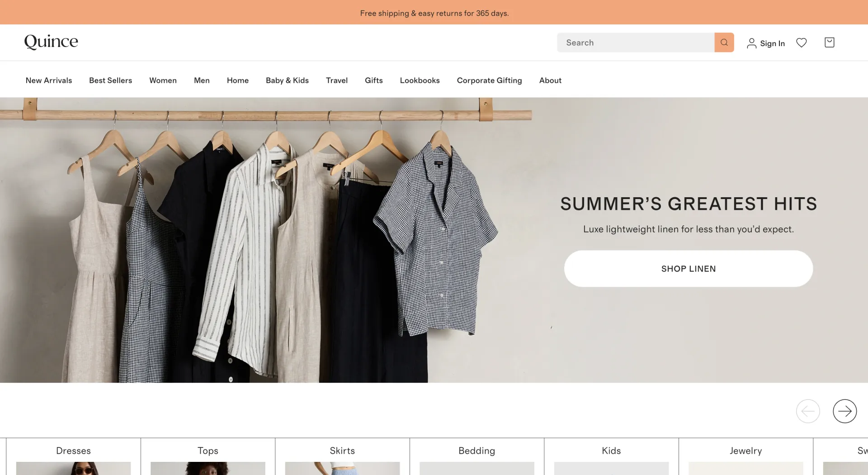868x475 pixels.
Task: Open Corporate Gifting page
Action: (x=489, y=80)
